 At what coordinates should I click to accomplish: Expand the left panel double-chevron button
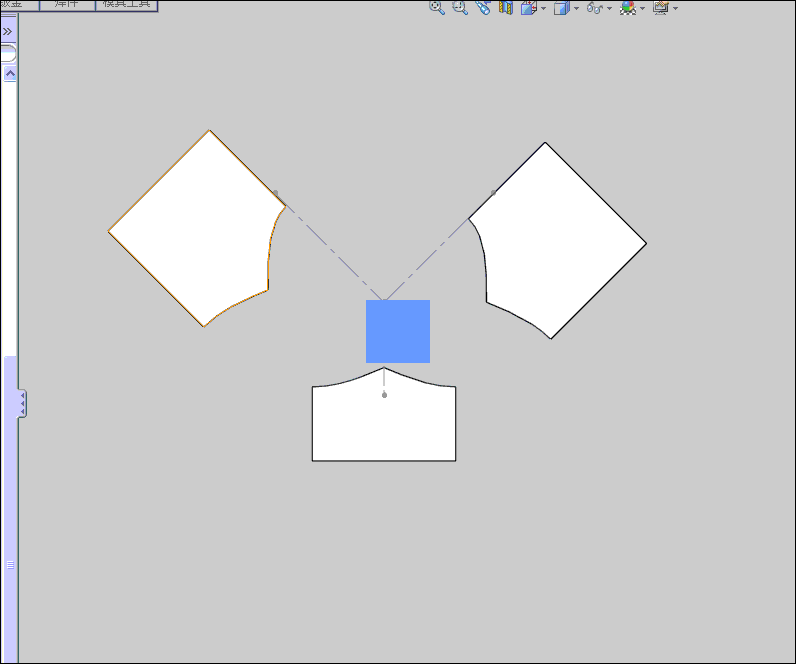(8, 31)
